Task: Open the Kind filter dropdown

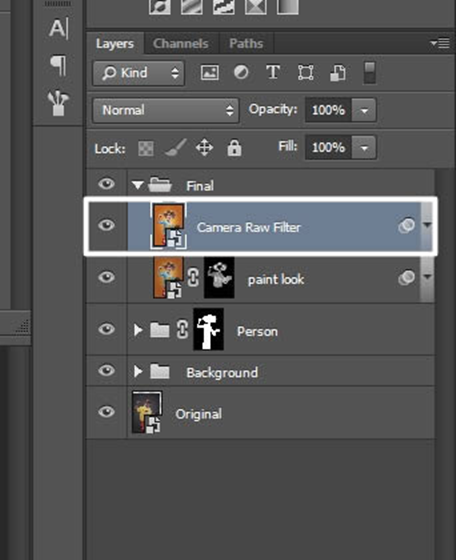Action: tap(139, 73)
